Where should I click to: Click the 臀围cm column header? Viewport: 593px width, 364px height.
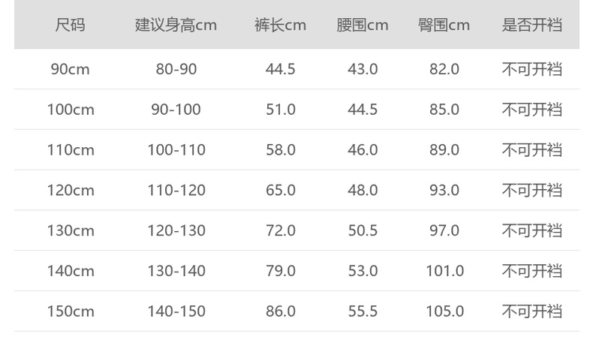point(444,25)
